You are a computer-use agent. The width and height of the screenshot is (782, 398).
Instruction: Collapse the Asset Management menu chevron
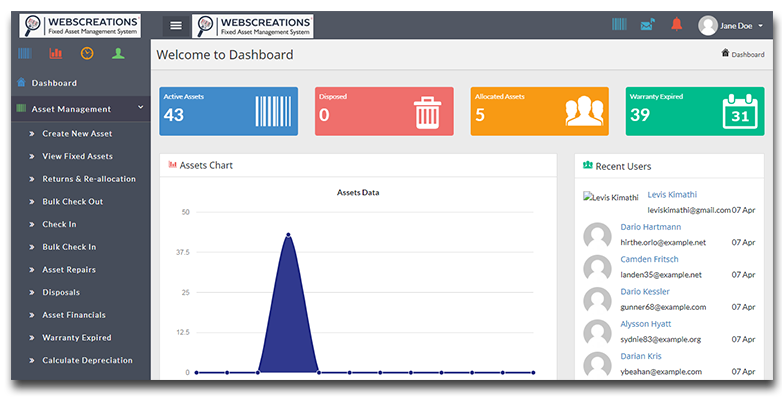(x=141, y=107)
